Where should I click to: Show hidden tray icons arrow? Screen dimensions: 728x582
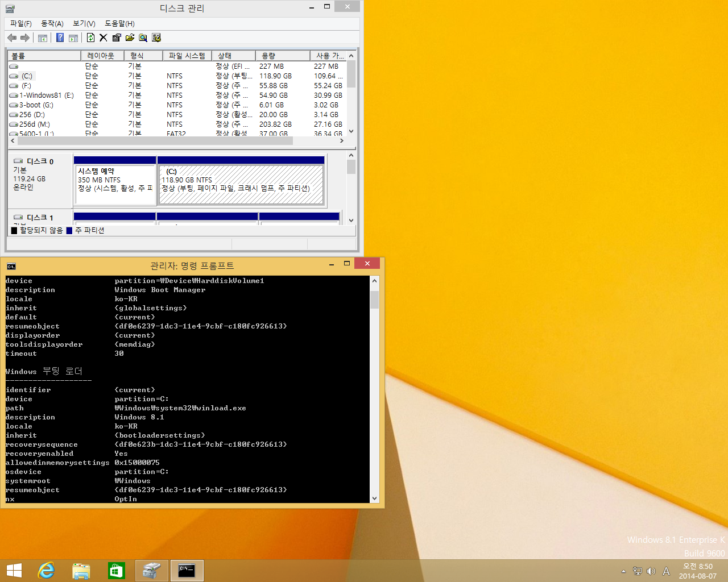click(x=623, y=571)
